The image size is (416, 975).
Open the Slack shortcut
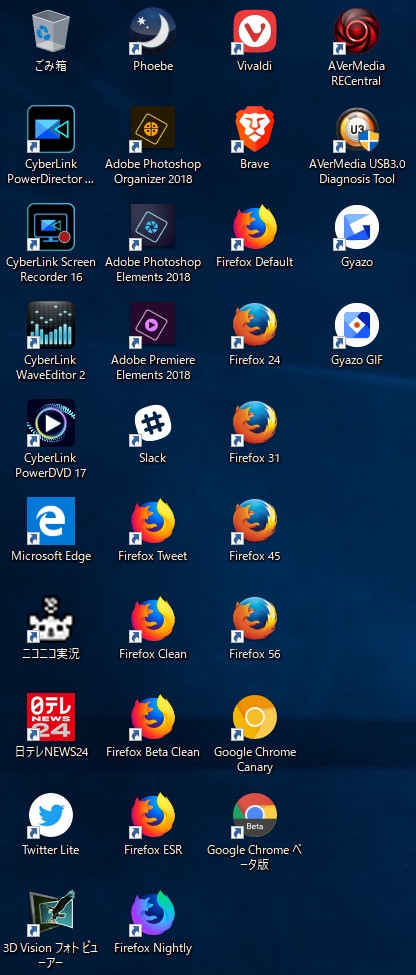point(153,423)
